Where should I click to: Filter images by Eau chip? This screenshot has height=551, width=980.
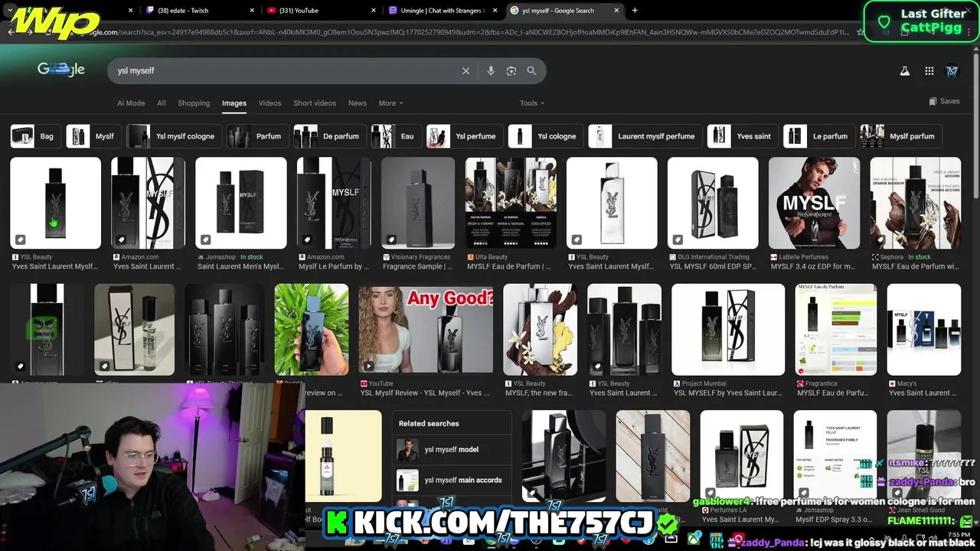[x=396, y=136]
